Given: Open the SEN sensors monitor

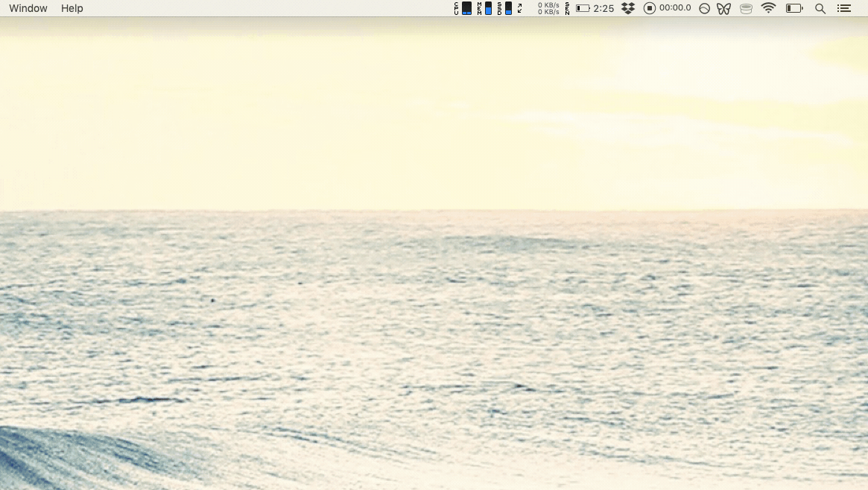Looking at the screenshot, I should [568, 8].
